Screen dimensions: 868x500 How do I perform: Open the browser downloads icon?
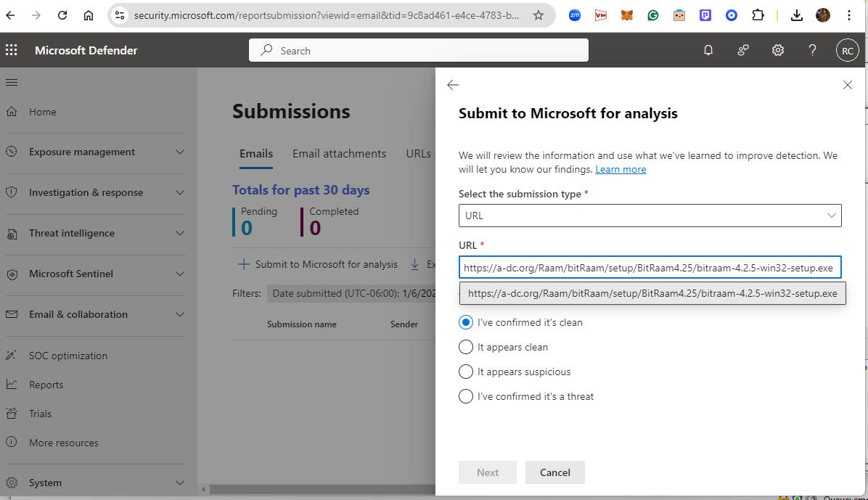coord(797,15)
